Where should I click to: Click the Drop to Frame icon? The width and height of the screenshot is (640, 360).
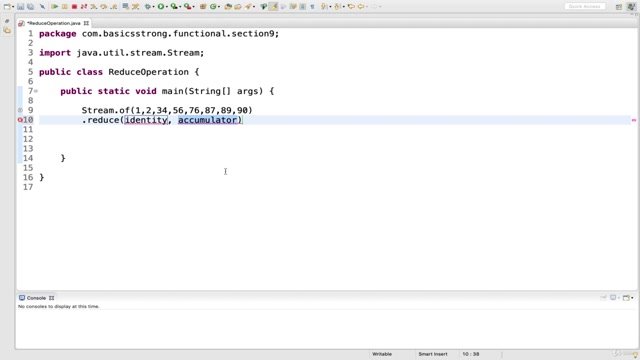[125, 7]
